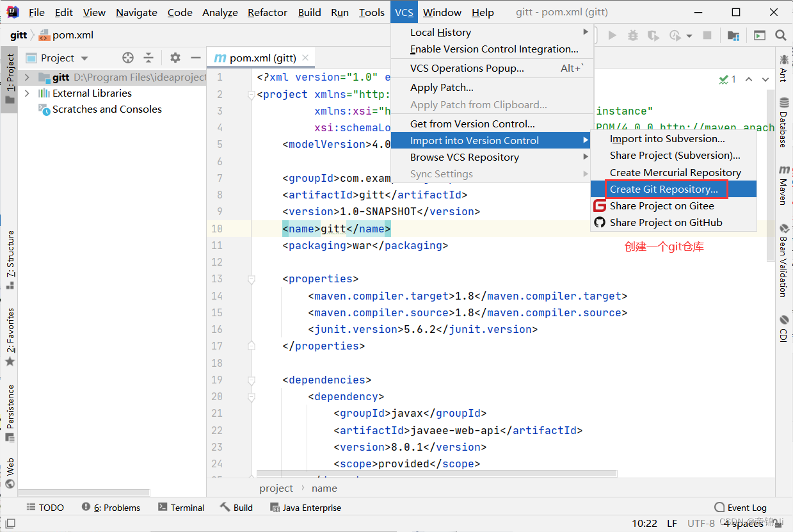Image resolution: width=793 pixels, height=532 pixels.
Task: Select Scratches and Consoles in project tree
Action: click(107, 109)
